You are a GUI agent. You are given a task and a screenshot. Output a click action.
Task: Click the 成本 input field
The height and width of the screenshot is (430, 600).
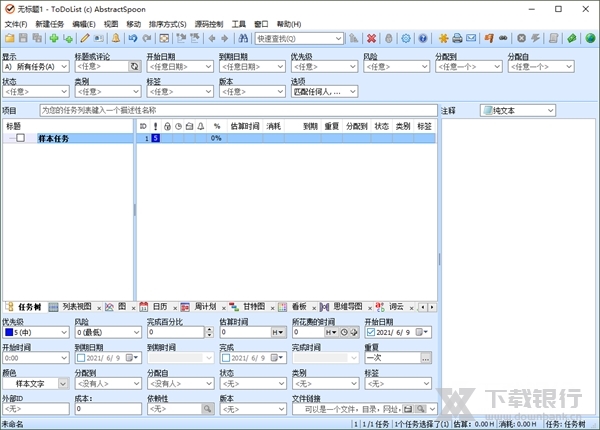coord(108,409)
